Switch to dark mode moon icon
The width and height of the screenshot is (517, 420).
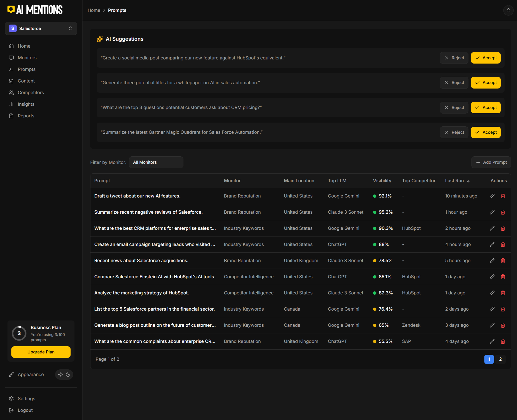click(x=68, y=375)
